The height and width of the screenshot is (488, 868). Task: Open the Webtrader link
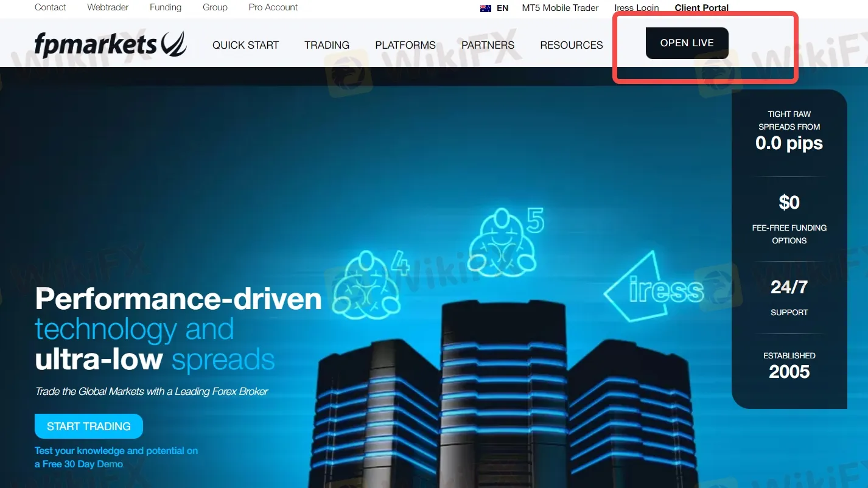(x=108, y=7)
